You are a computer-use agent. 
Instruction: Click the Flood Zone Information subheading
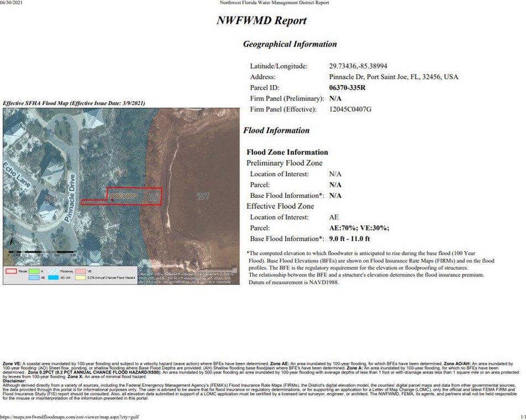[x=287, y=153]
